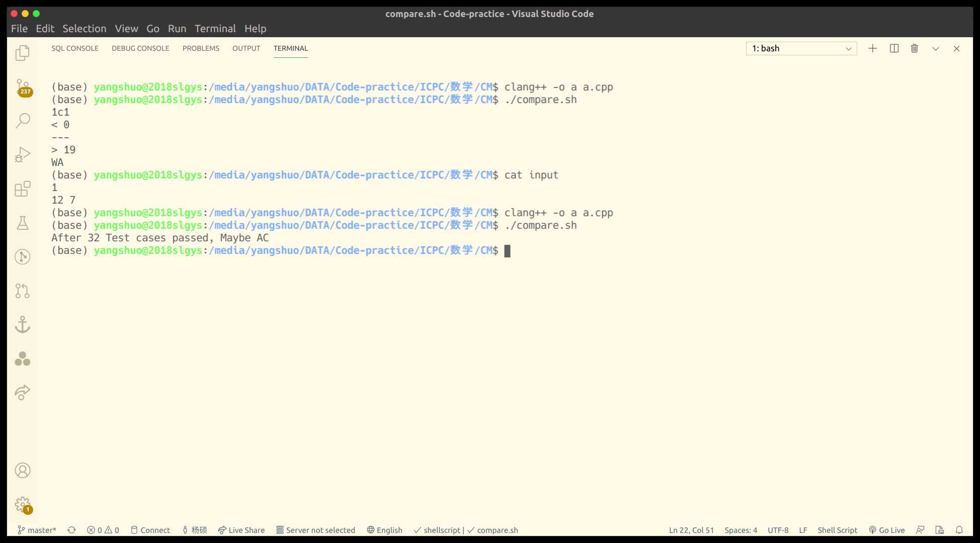Click the add new terminal button

tap(872, 47)
